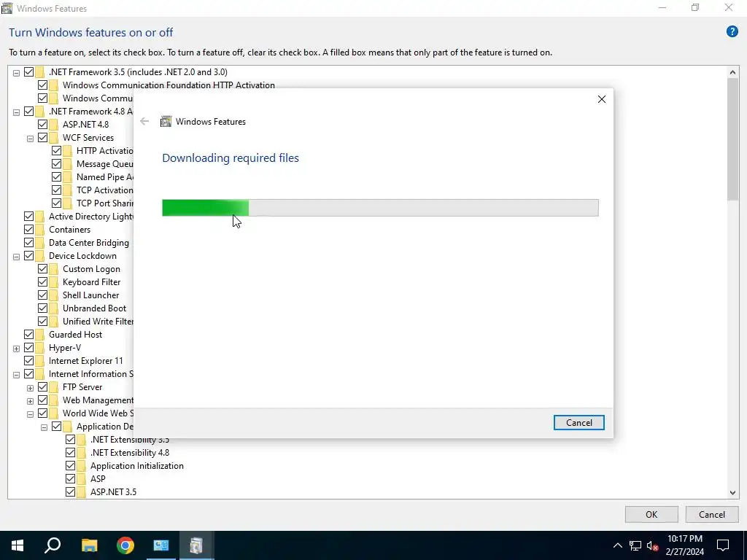Click the back arrow in the progress dialog
Screen dimensions: 747x560
144,122
